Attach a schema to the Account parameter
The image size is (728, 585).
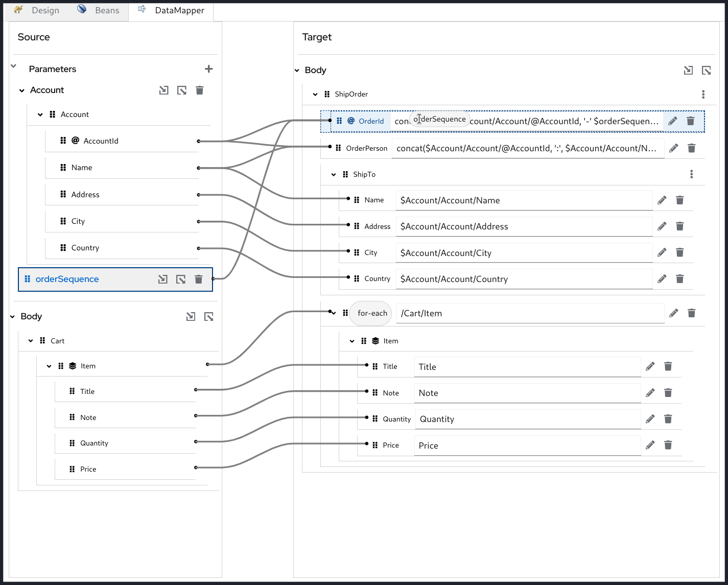tap(164, 90)
